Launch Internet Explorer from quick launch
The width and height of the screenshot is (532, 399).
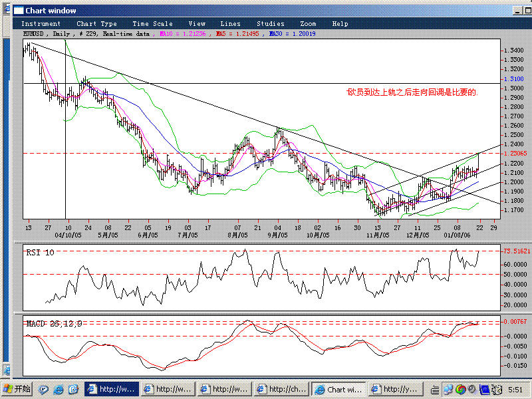click(x=59, y=389)
